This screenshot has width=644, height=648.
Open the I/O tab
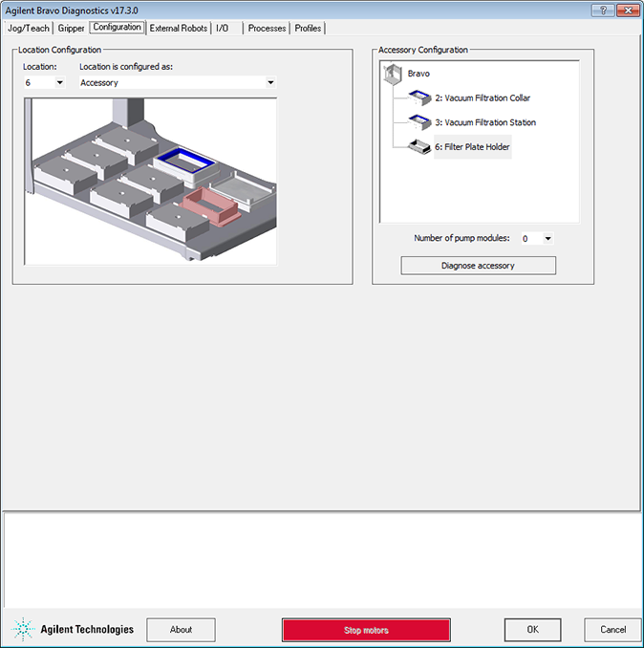(223, 28)
